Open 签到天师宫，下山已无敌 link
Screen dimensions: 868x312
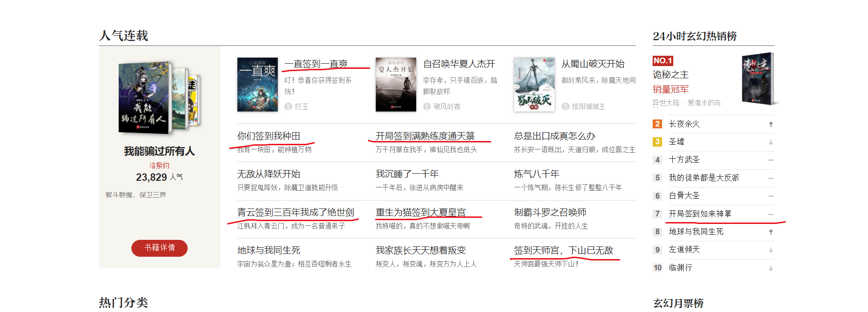(x=563, y=250)
